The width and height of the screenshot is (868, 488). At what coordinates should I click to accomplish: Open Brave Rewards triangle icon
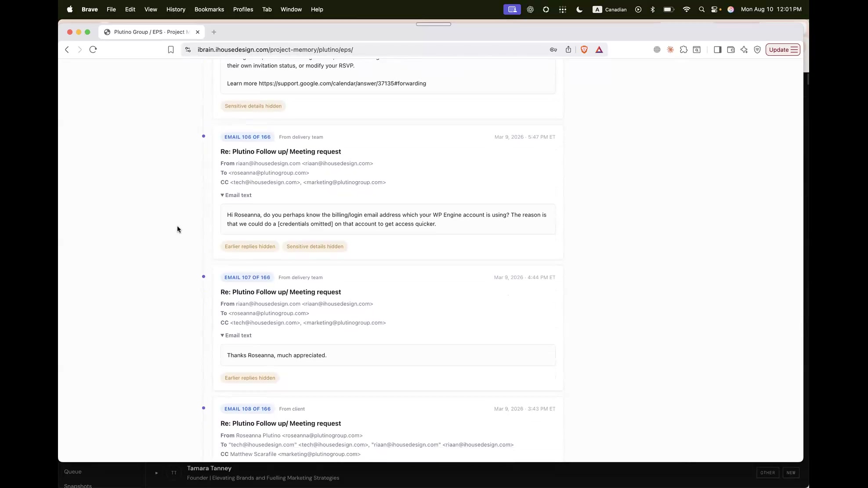[599, 50]
